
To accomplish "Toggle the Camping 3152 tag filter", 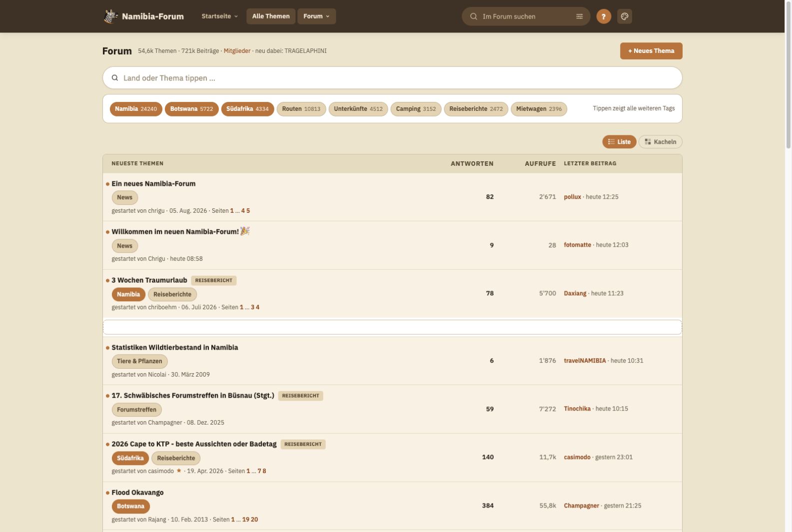I will 416,109.
